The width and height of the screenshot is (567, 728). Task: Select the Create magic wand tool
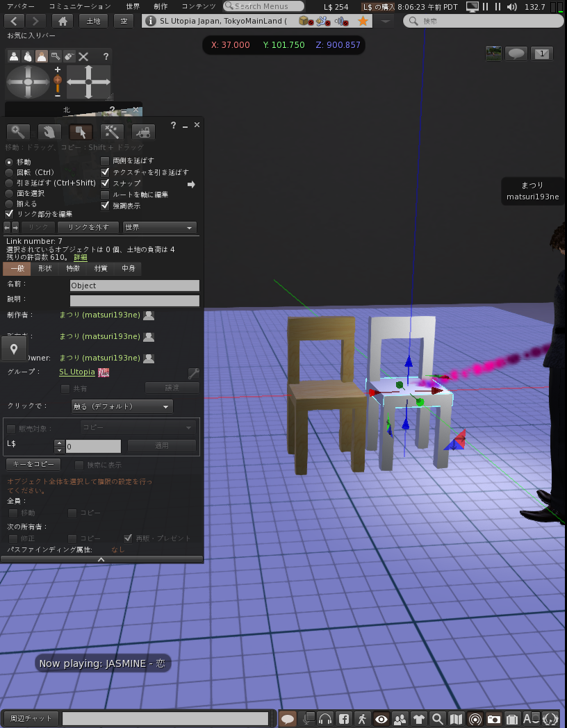[112, 132]
